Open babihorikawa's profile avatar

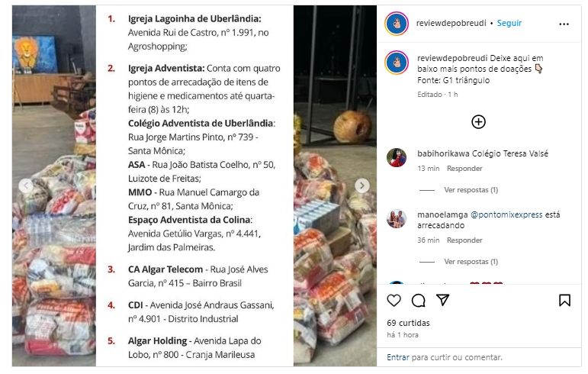397,157
